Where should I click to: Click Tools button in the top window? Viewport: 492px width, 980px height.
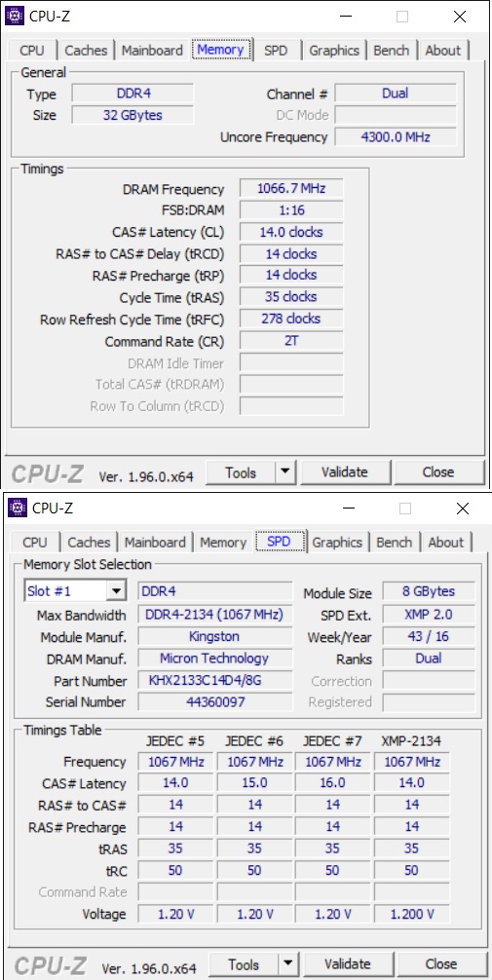click(241, 472)
